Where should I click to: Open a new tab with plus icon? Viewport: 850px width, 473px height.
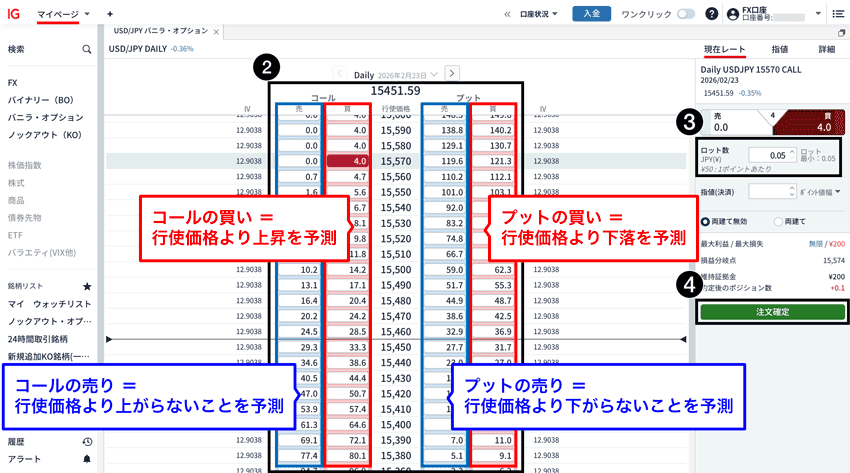[x=110, y=14]
